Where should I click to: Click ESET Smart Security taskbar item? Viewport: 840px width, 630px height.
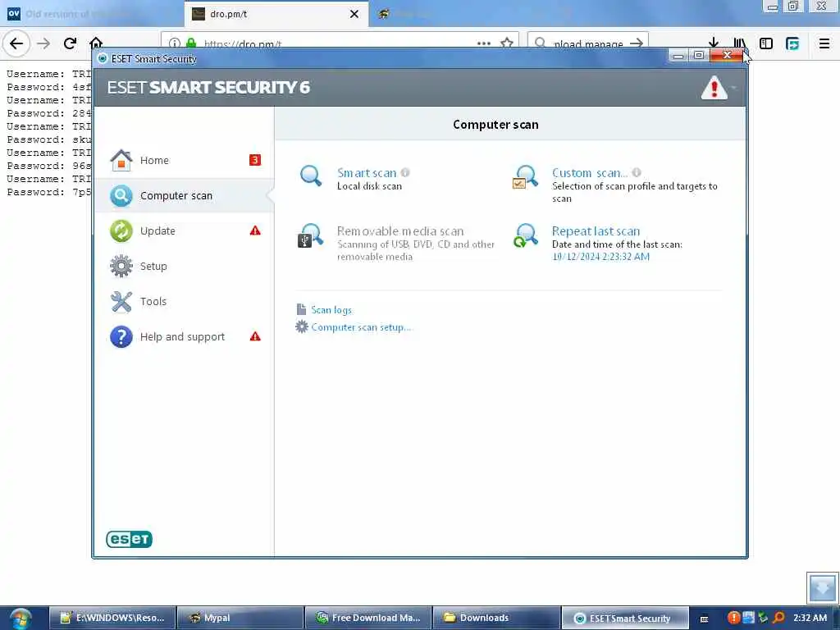tap(624, 618)
